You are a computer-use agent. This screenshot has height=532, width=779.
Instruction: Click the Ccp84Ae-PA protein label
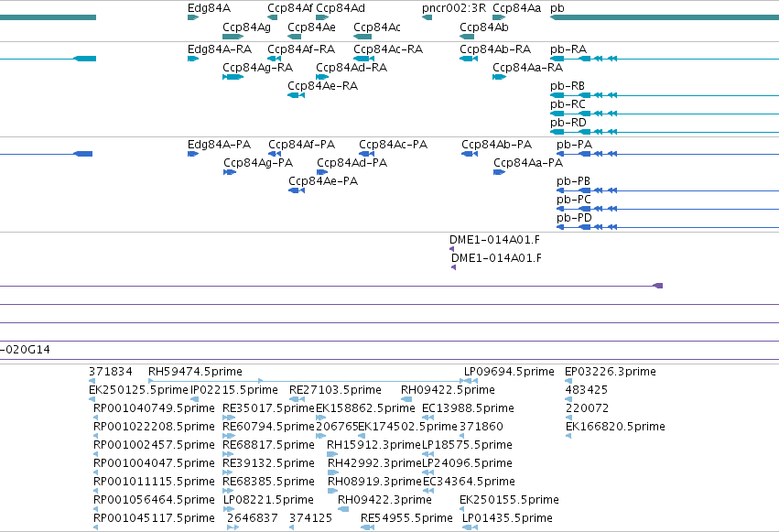pos(323,181)
